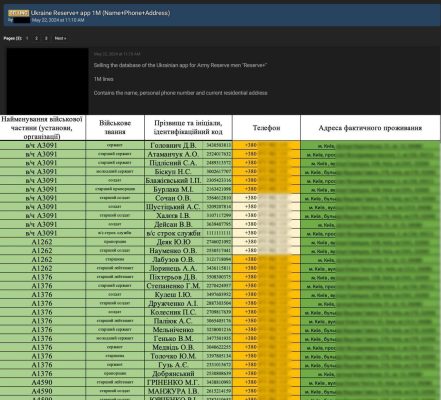Click the yellow tag badge before thread title

[19, 13]
